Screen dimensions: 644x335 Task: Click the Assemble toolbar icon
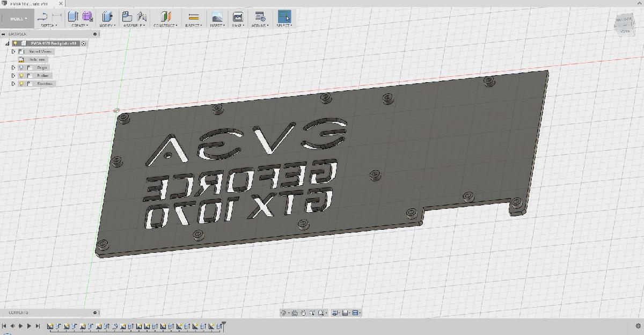128,17
